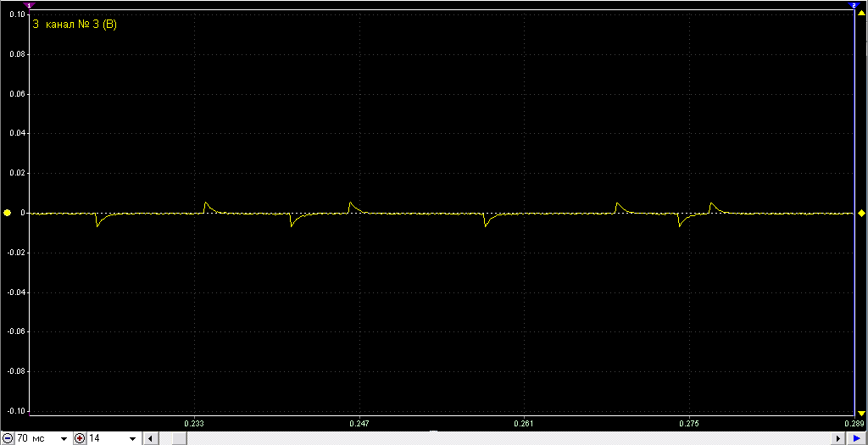Screen dimensions: 868x445
Task: Select purple cursor marker 1
Action: point(30,4)
